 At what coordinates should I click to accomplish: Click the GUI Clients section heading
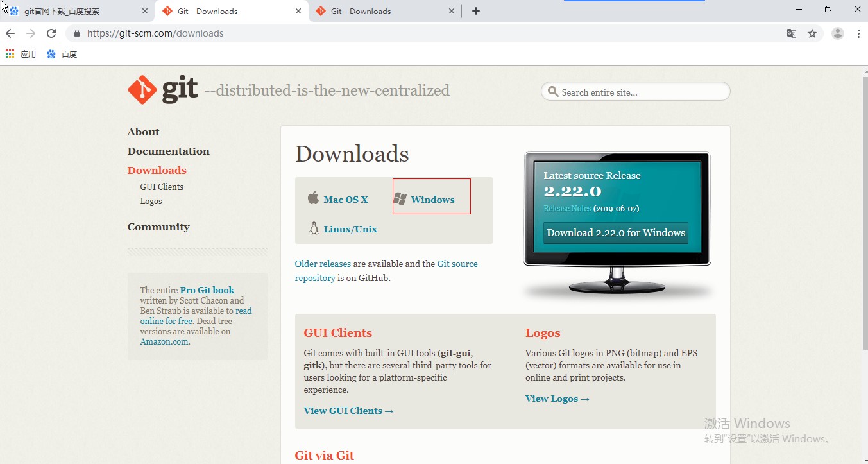(x=337, y=332)
